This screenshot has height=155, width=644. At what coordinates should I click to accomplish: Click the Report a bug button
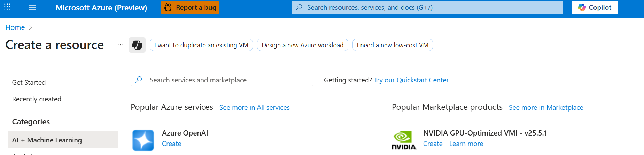pos(190,7)
